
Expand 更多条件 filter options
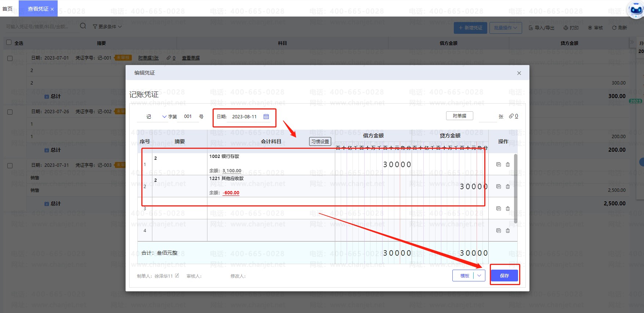point(107,26)
